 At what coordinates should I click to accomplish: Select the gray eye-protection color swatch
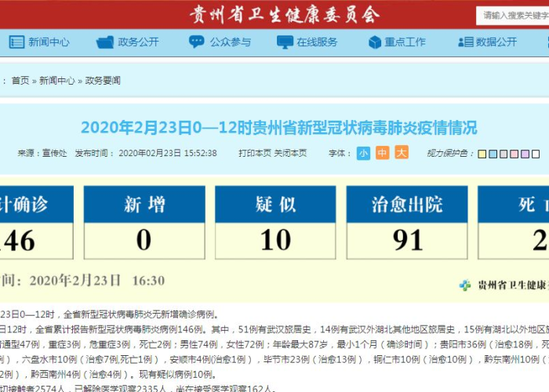click(x=504, y=154)
